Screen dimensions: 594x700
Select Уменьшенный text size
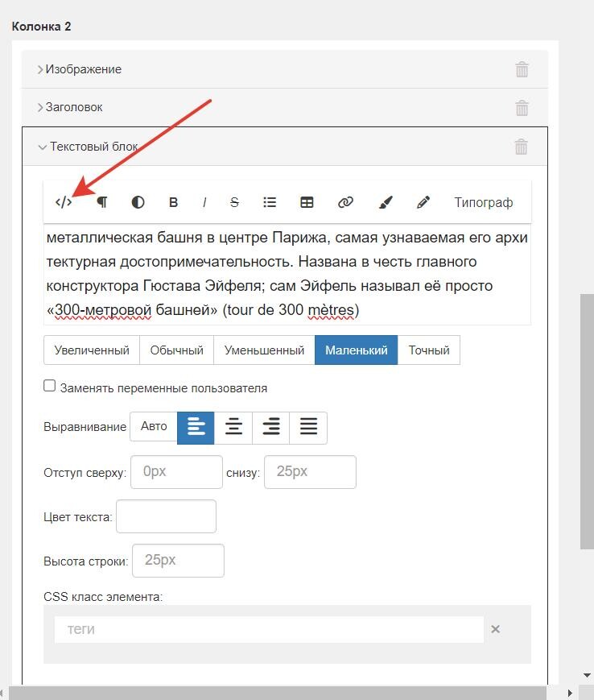click(x=264, y=350)
